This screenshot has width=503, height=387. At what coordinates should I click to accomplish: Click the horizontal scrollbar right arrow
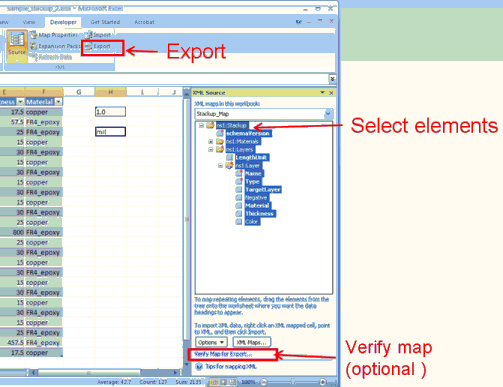click(x=175, y=372)
